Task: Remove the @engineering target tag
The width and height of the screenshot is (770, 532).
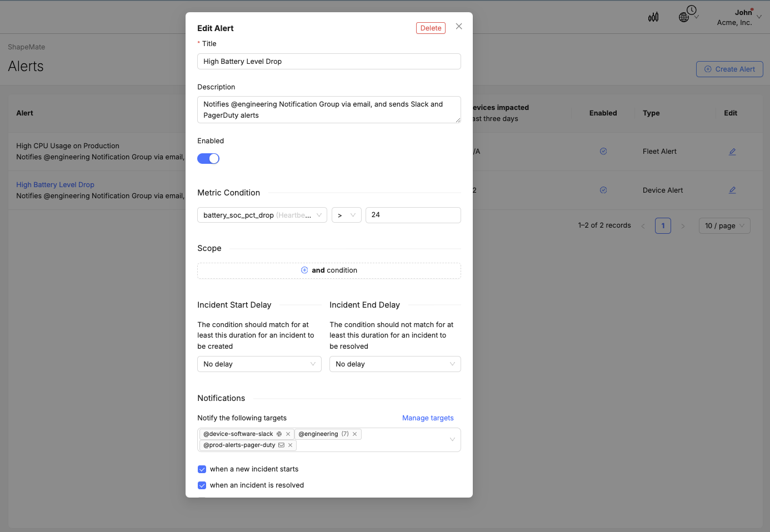Action: pyautogui.click(x=354, y=434)
